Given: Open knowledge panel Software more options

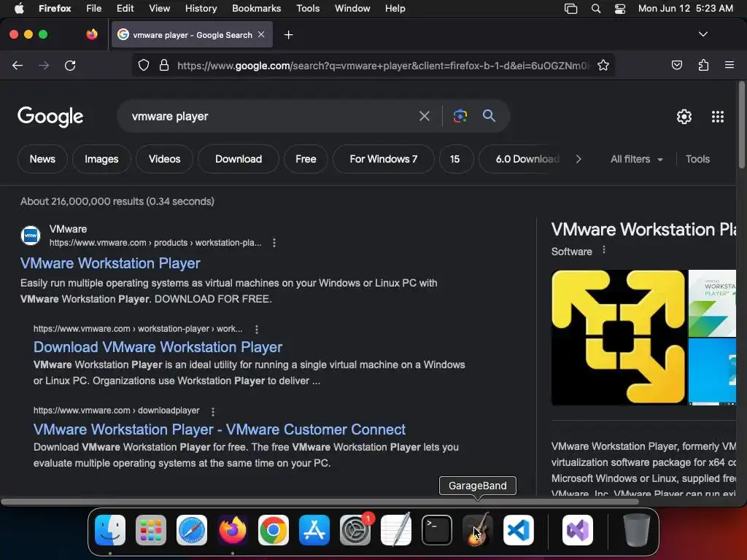Looking at the screenshot, I should (603, 250).
